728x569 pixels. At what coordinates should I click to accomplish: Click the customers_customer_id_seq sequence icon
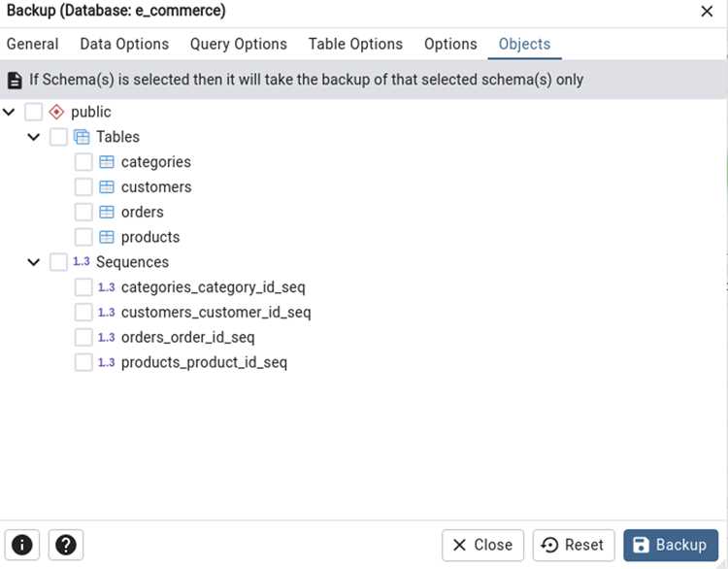tap(107, 312)
